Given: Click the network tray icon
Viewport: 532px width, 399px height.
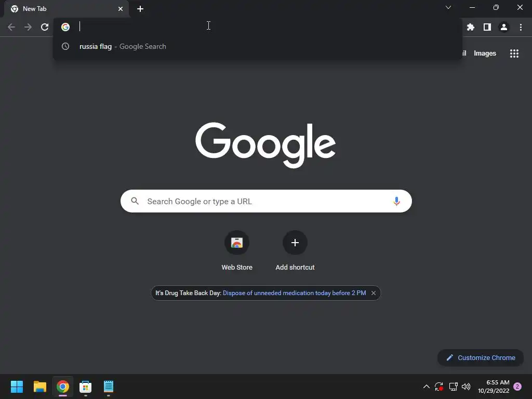Looking at the screenshot, I should click(453, 387).
